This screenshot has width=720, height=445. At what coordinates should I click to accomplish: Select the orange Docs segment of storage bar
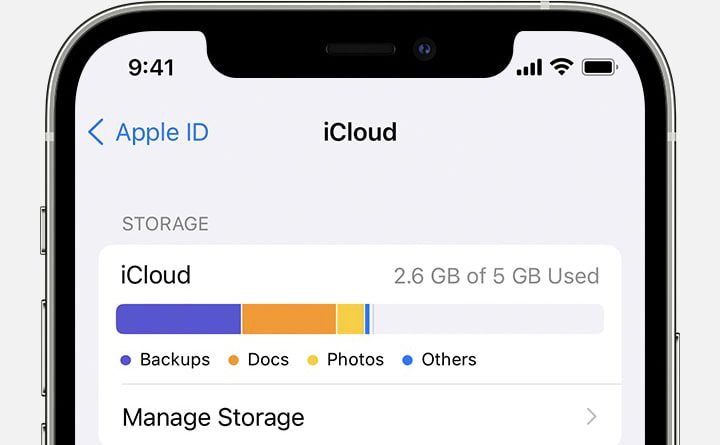coord(289,319)
